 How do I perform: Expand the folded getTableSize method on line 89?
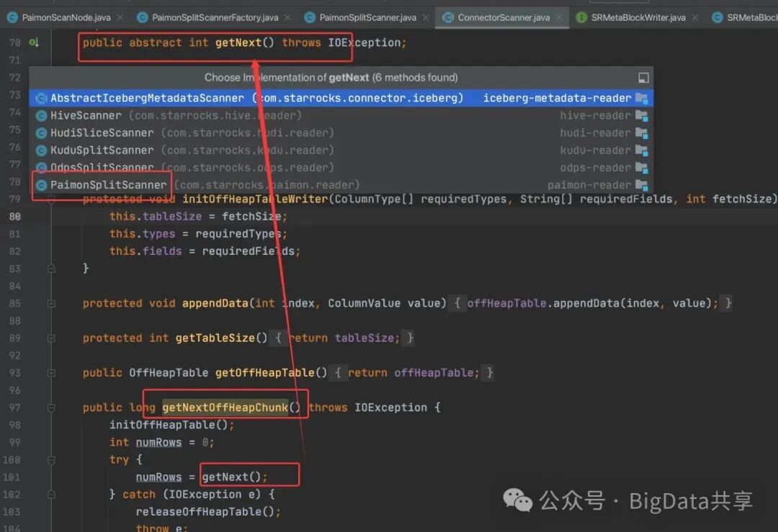[x=51, y=338]
